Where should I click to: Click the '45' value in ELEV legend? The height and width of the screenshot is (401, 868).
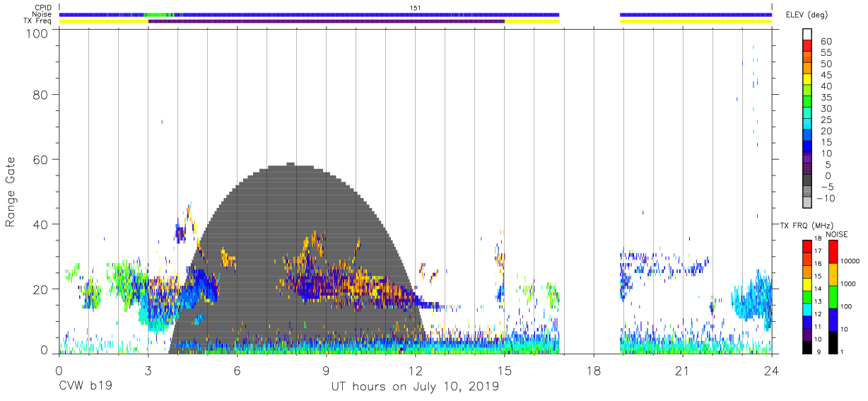(825, 74)
